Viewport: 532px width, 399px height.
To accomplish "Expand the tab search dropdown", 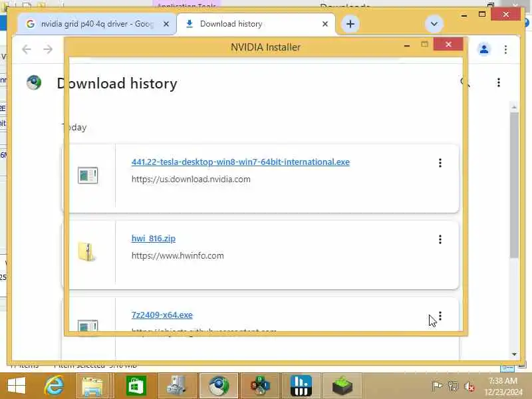I will tap(434, 24).
